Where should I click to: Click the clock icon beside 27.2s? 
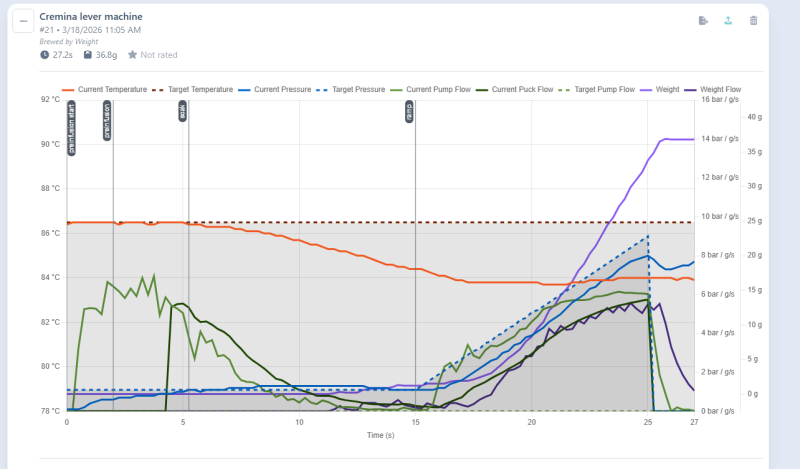[x=44, y=55]
